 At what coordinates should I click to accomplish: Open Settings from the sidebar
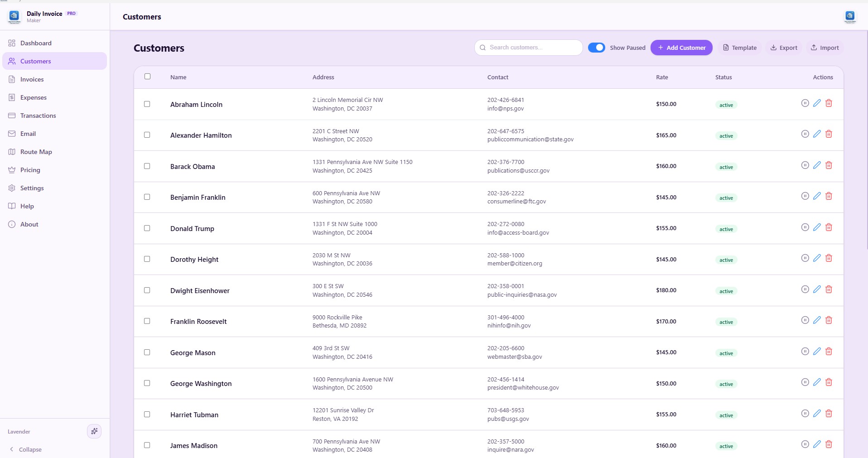coord(32,188)
